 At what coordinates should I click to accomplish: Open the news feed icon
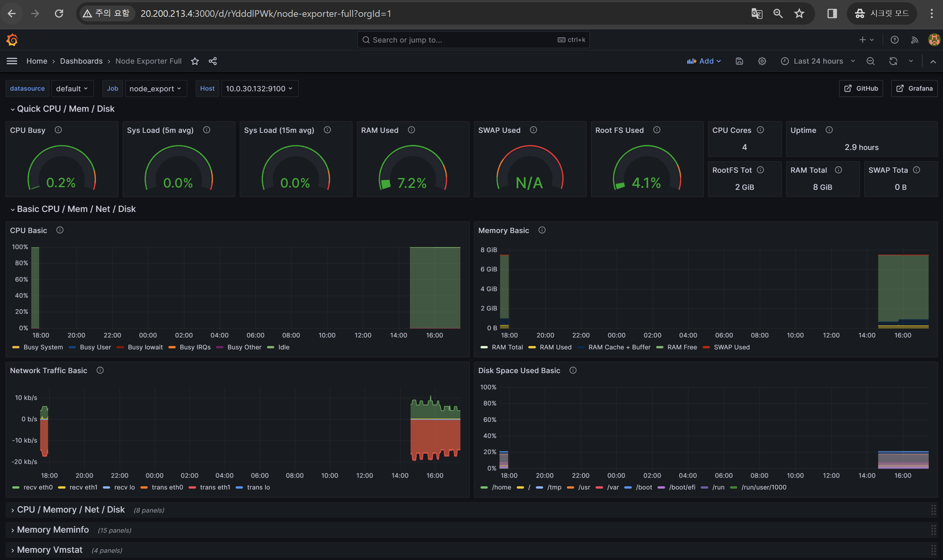click(914, 40)
